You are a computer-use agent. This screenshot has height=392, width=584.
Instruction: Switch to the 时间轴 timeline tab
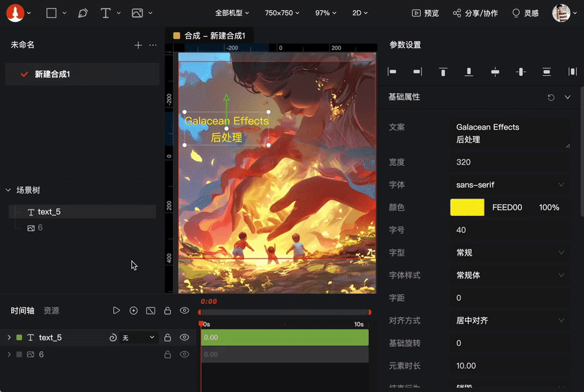pyautogui.click(x=23, y=311)
